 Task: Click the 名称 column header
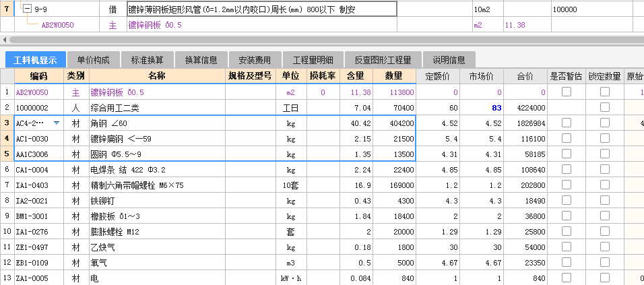[x=157, y=76]
